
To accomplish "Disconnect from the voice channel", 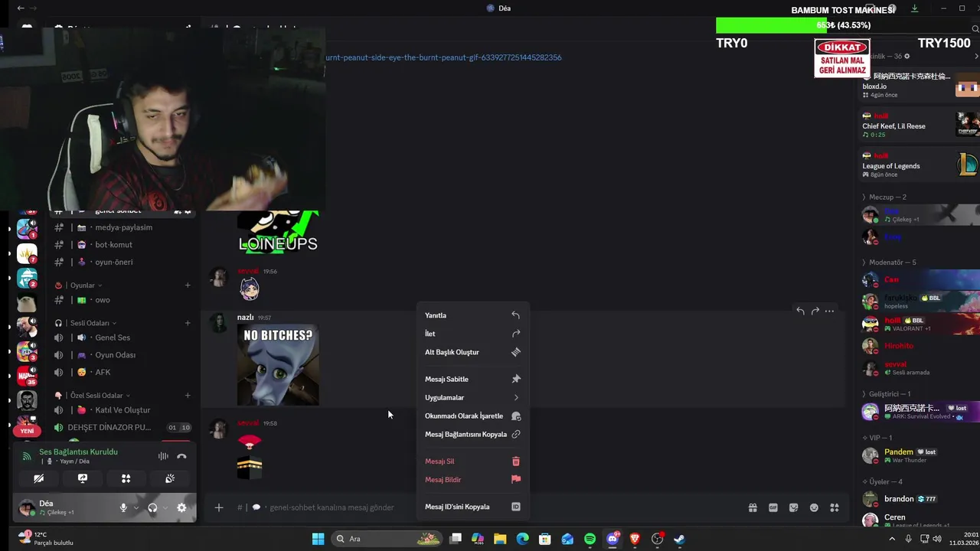I will pos(181,456).
